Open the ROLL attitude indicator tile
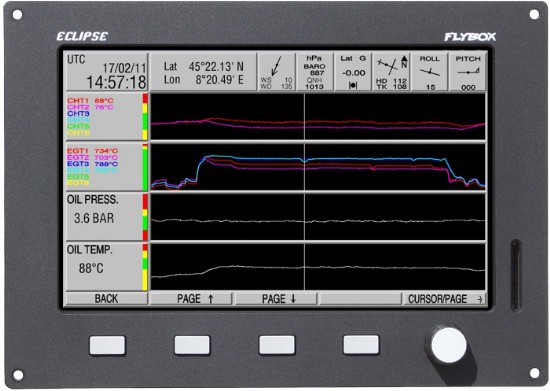Image resolution: width=550 pixels, height=391 pixels. click(x=430, y=72)
